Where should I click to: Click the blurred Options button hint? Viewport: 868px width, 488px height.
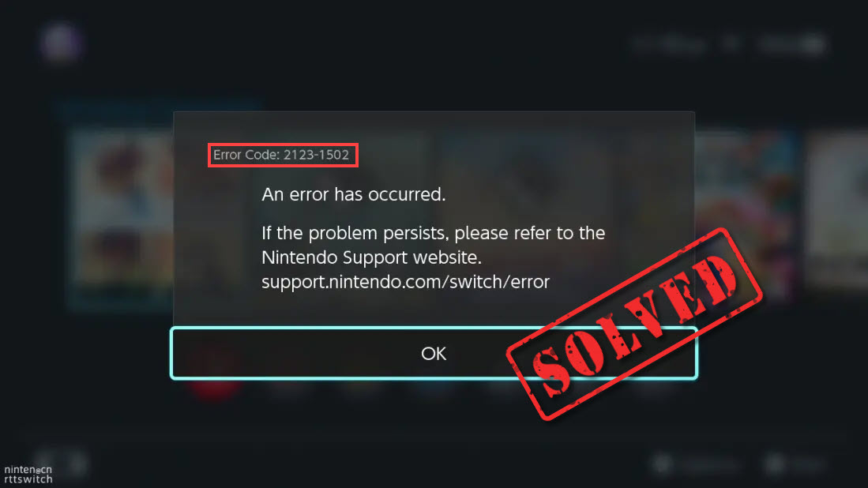(697, 464)
